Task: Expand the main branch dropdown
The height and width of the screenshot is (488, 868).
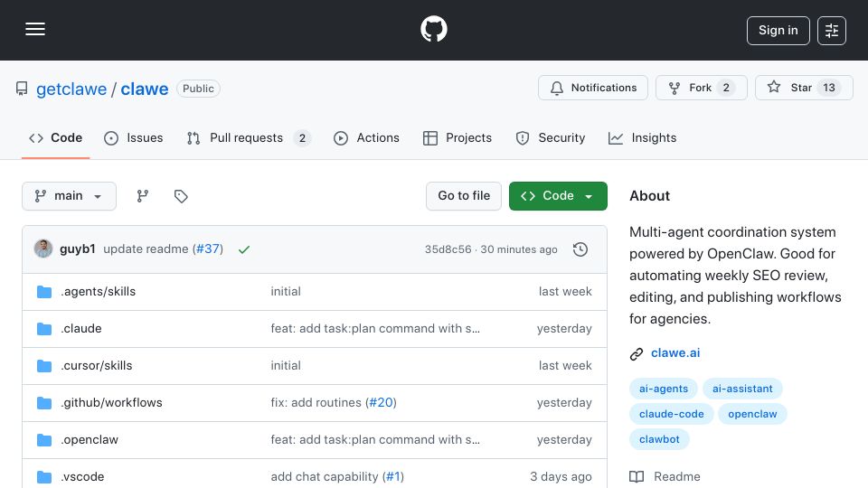Action: click(70, 196)
